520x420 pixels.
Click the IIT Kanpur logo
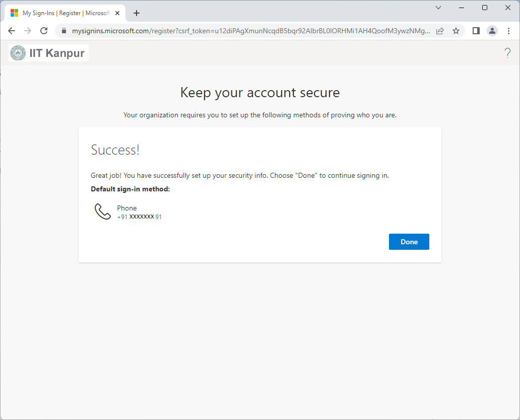[49, 53]
